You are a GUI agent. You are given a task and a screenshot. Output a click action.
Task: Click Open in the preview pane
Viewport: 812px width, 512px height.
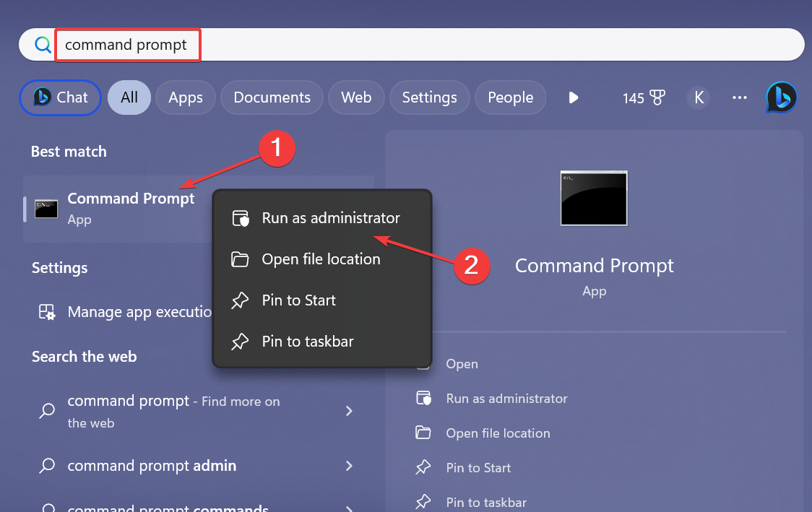(x=462, y=364)
